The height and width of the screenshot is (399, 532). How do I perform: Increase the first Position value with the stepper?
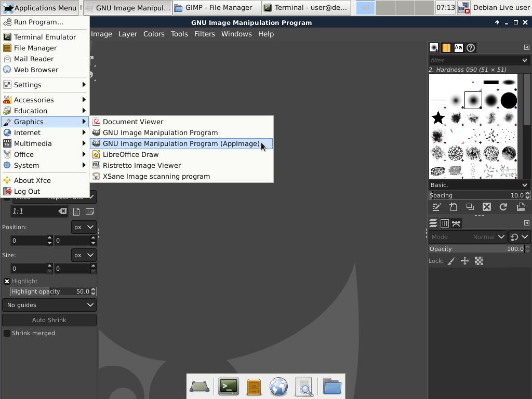49,238
